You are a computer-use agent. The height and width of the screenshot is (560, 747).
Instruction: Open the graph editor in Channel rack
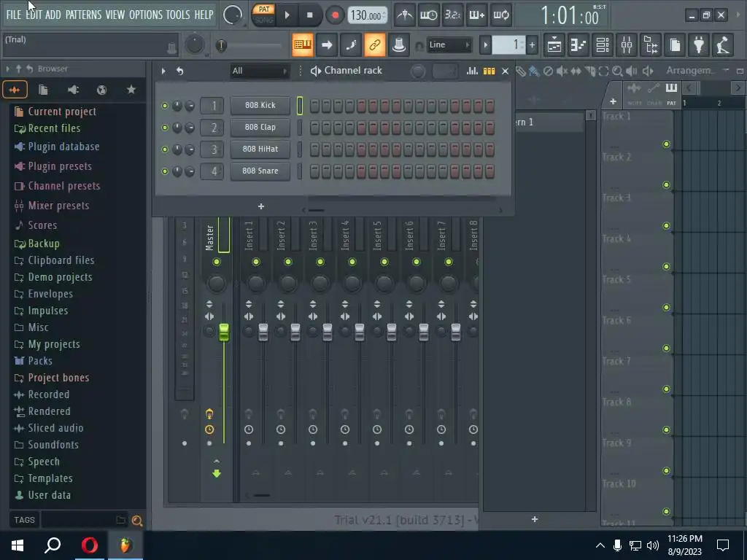tap(472, 71)
